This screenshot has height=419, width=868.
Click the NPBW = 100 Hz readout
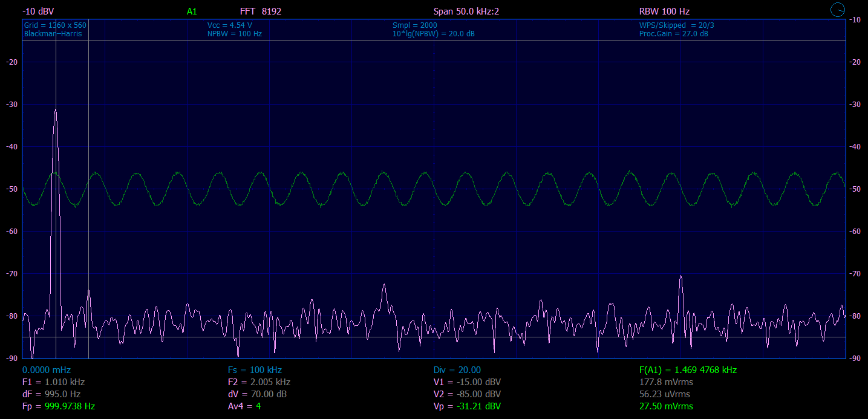point(235,34)
